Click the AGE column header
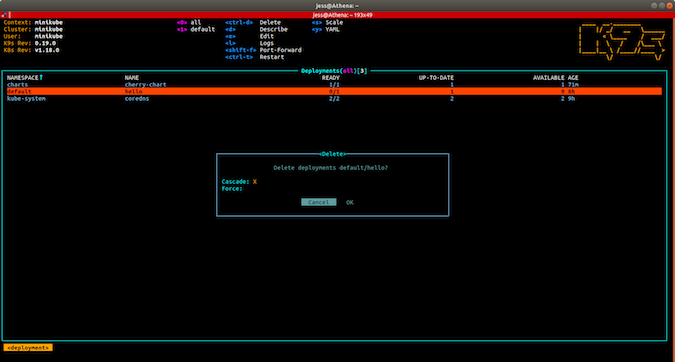 pyautogui.click(x=573, y=78)
